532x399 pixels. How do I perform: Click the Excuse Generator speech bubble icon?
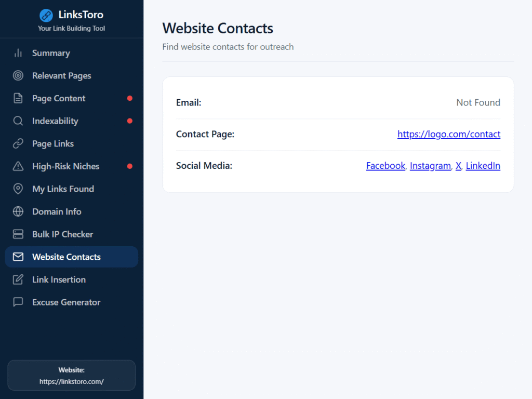pos(18,302)
